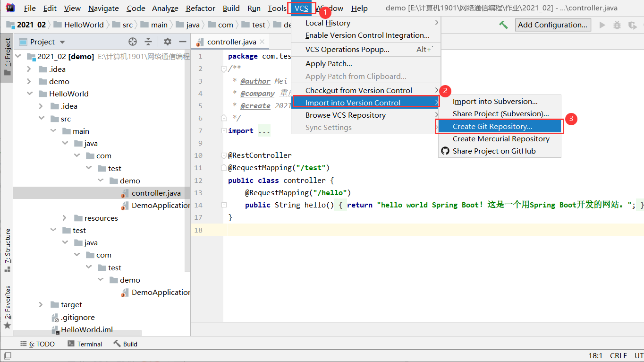Collapse the src folder
This screenshot has width=644, height=362.
click(42, 119)
